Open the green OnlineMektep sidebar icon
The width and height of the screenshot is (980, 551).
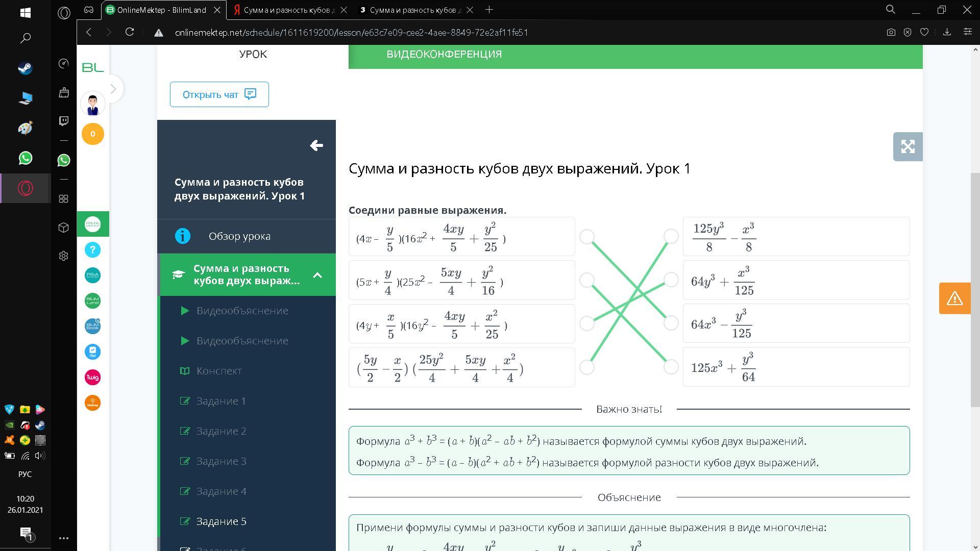(x=93, y=224)
